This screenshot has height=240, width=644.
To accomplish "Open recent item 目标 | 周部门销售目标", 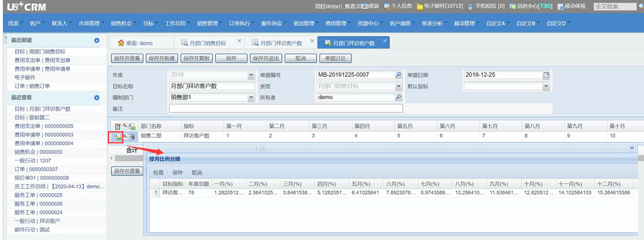I will click(40, 52).
